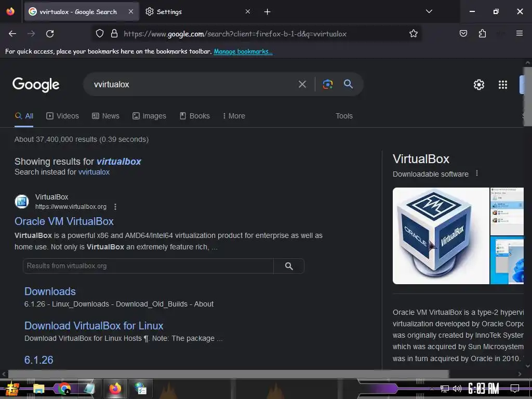Clear the Google search query text
The image size is (532, 399).
pos(302,84)
